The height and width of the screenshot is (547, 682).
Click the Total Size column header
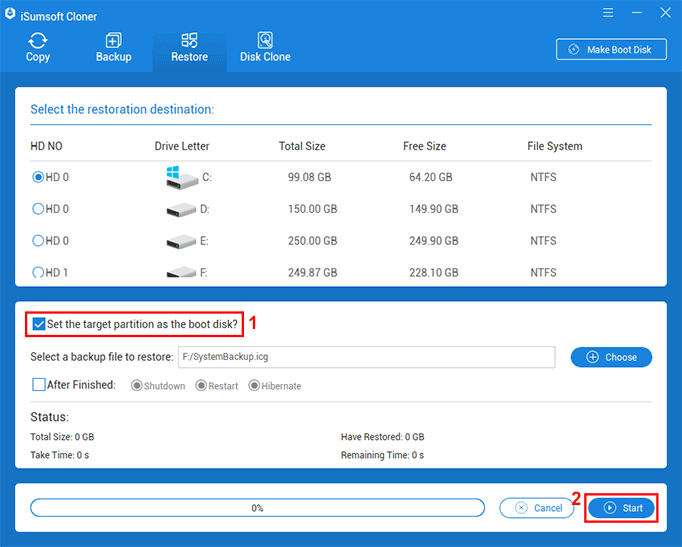[302, 146]
